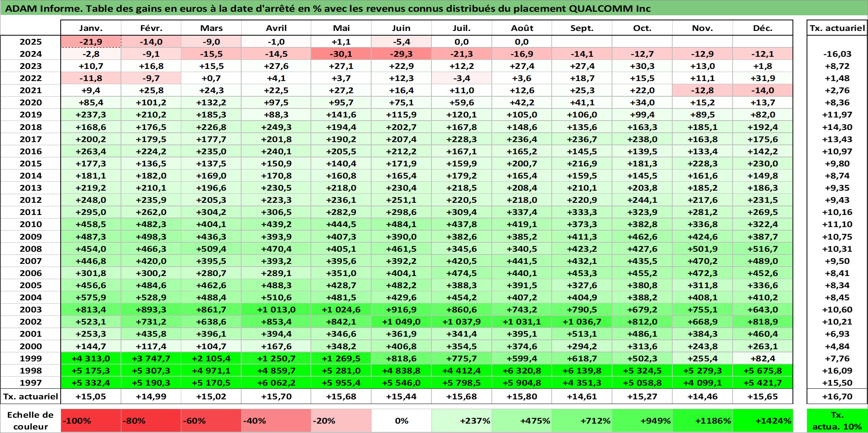Click the +4 313,0 cell for January 1999
Viewport: 868px width, 433px height.
(x=91, y=358)
